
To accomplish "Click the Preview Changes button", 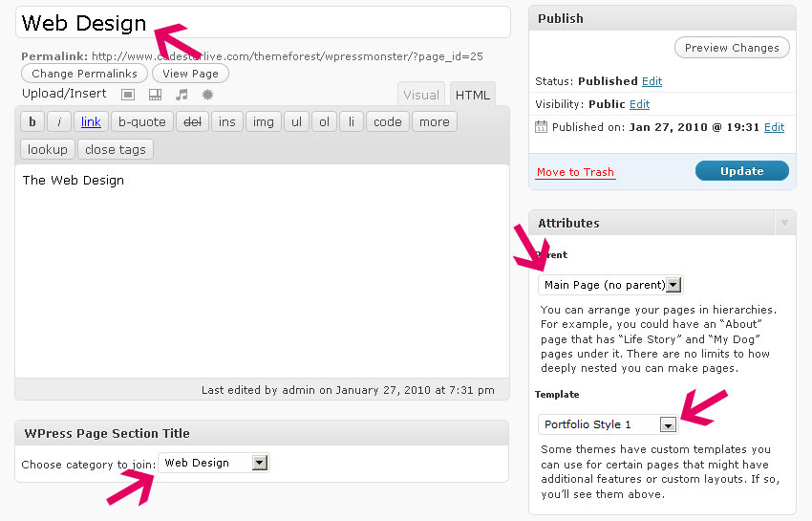I will pos(732,48).
